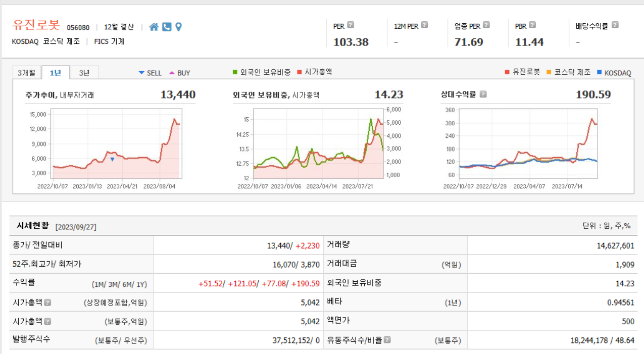The height and width of the screenshot is (354, 644).
Task: Click the phone contact icon
Action: 167,27
